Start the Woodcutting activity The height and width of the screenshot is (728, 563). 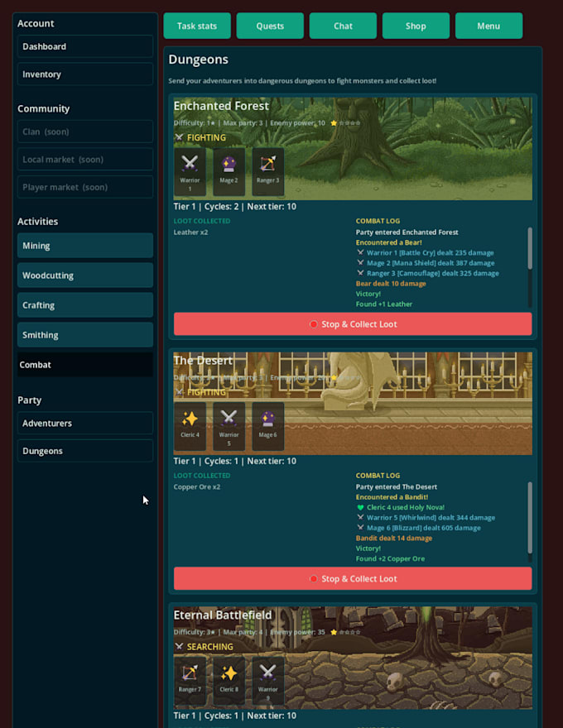click(85, 275)
